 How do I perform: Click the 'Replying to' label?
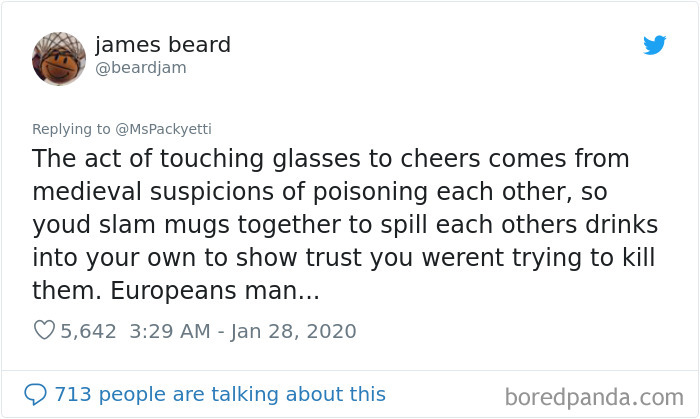click(x=71, y=129)
